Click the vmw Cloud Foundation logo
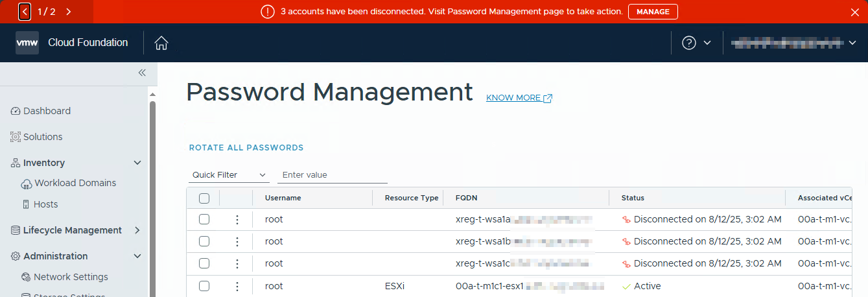This screenshot has height=297, width=868. click(x=27, y=43)
